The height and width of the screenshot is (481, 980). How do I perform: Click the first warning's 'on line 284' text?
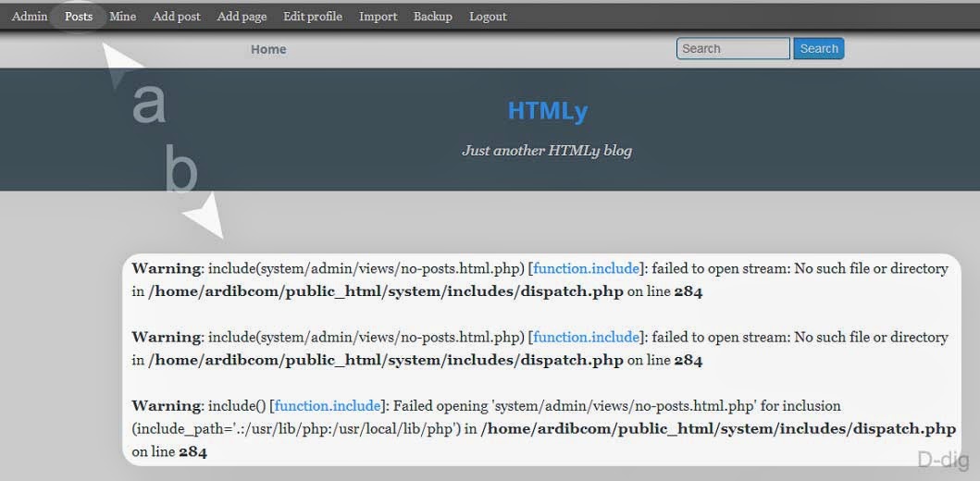point(665,292)
